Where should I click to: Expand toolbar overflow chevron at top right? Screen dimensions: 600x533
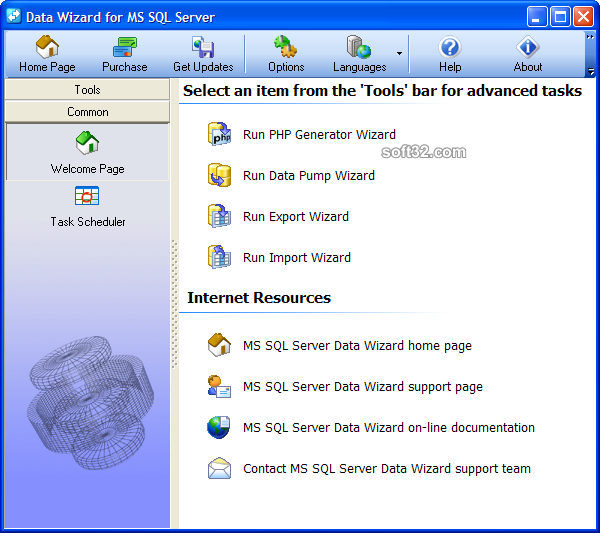pyautogui.click(x=590, y=37)
